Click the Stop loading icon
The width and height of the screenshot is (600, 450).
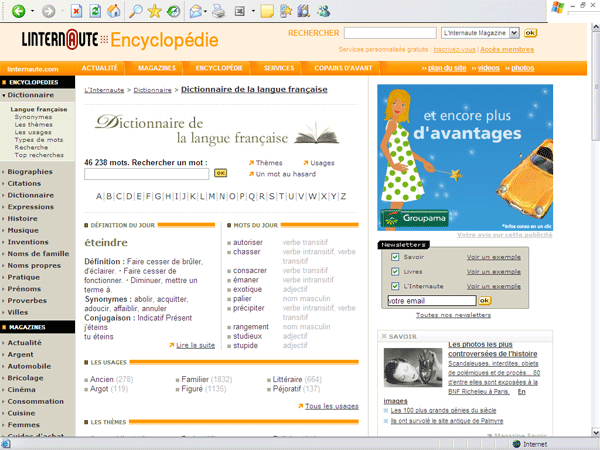click(77, 11)
